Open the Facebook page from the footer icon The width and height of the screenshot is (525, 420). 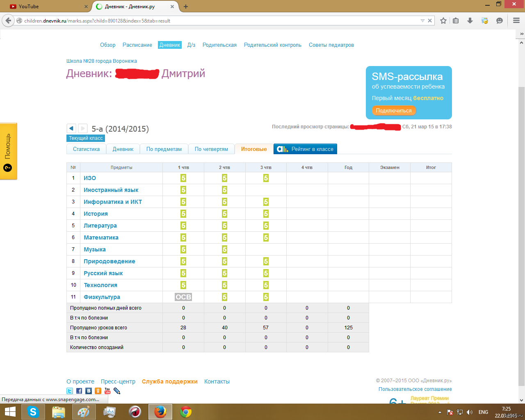[79, 391]
